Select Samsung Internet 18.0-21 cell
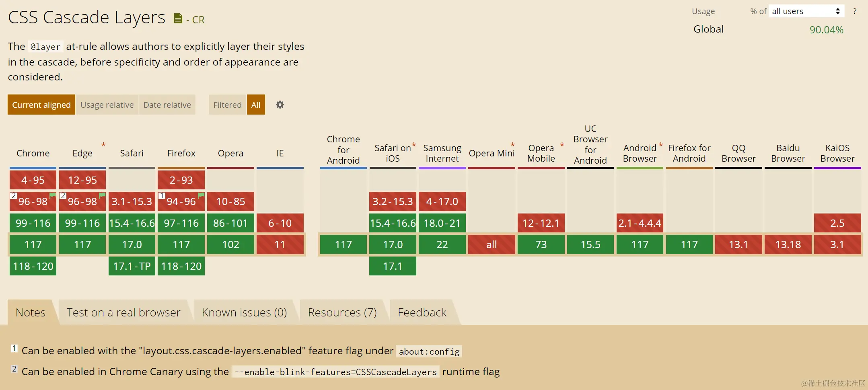Image resolution: width=868 pixels, height=390 pixels. [442, 223]
